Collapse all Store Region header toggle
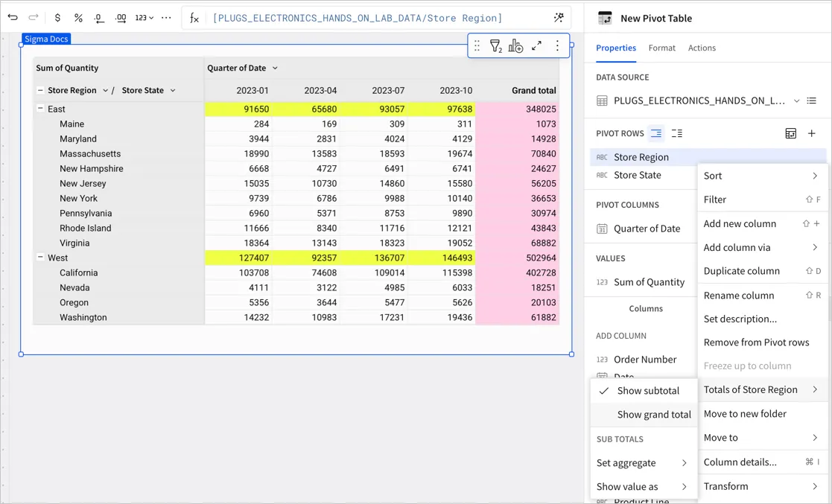The image size is (832, 504). [40, 90]
